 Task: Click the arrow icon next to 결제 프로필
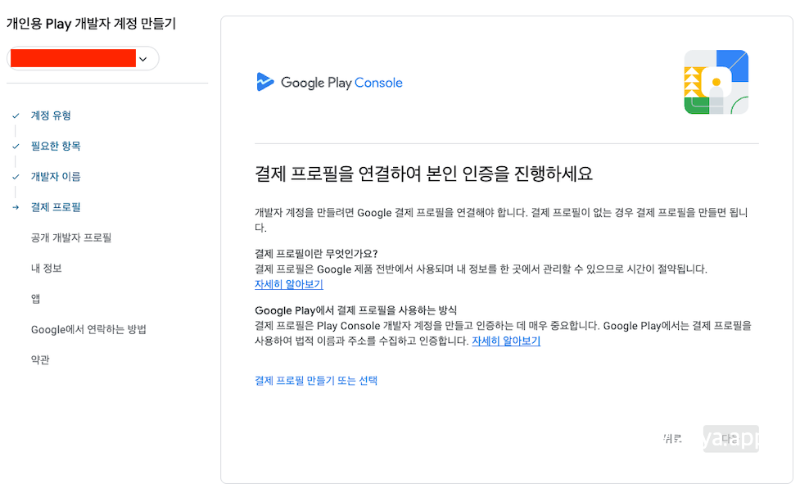pyautogui.click(x=16, y=207)
